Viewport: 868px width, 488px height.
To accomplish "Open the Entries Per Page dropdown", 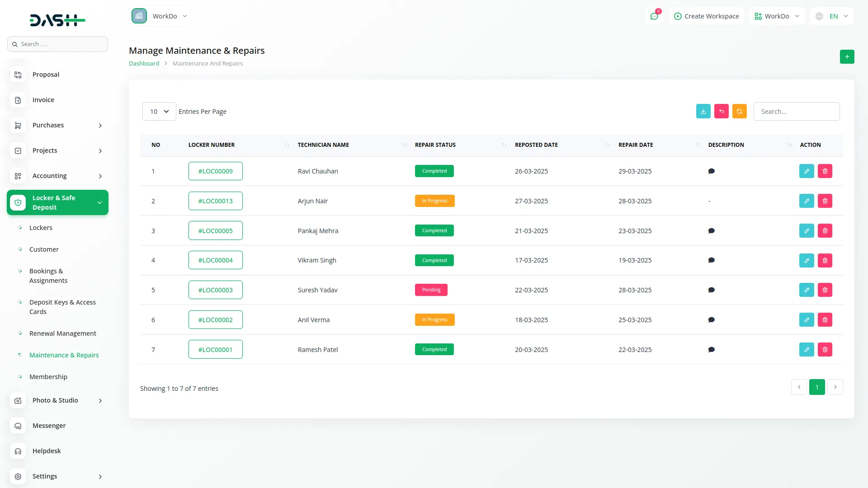I will [159, 111].
